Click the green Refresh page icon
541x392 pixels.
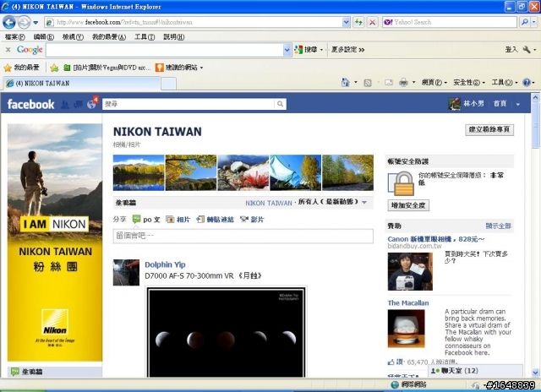358,23
